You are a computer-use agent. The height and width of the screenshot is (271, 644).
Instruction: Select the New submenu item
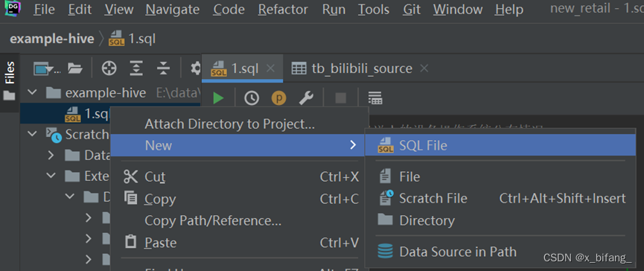click(x=237, y=145)
